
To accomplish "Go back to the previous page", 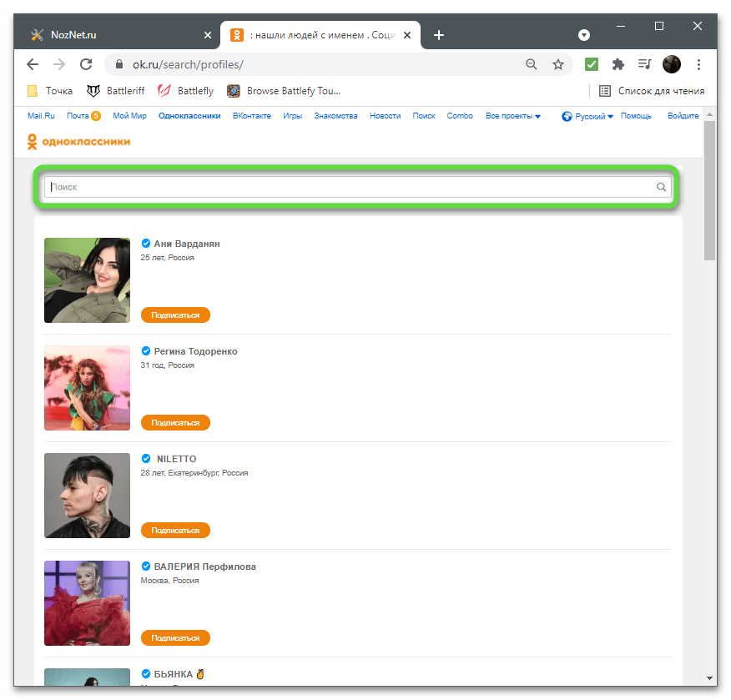I will tap(33, 64).
